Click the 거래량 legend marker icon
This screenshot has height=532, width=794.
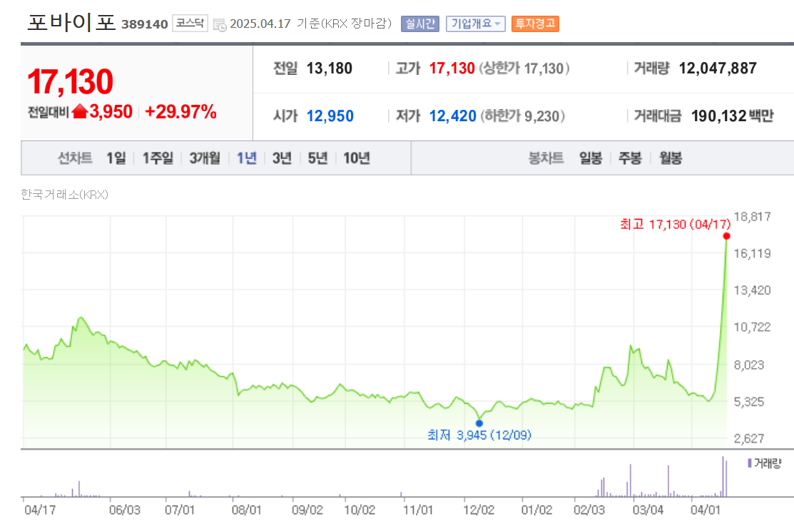(x=750, y=463)
